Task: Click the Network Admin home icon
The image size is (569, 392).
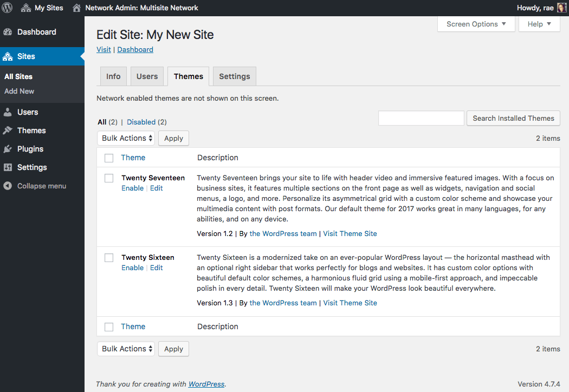Action: pyautogui.click(x=76, y=8)
